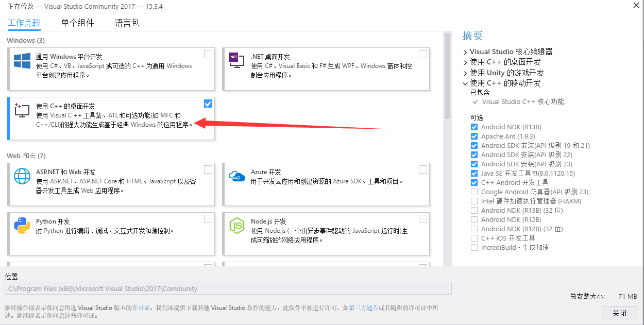Click the C++ desktop development monitor icon
The width and height of the screenshot is (644, 325).
[22, 110]
